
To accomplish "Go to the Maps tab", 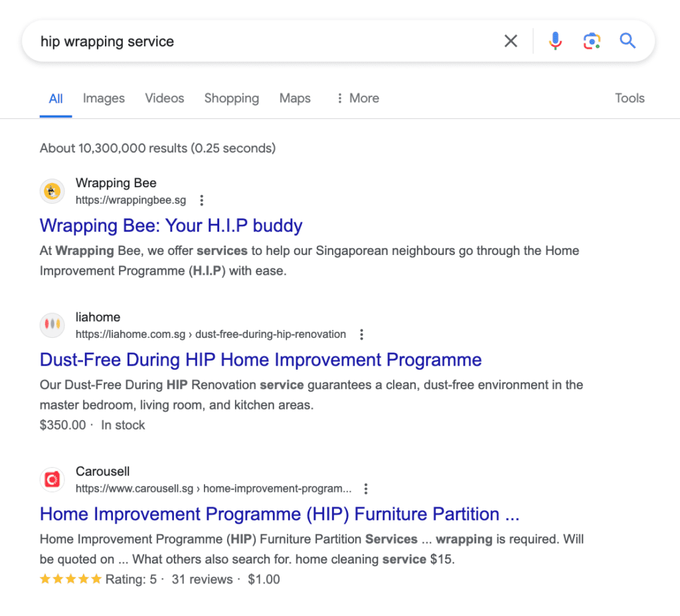I will (294, 98).
